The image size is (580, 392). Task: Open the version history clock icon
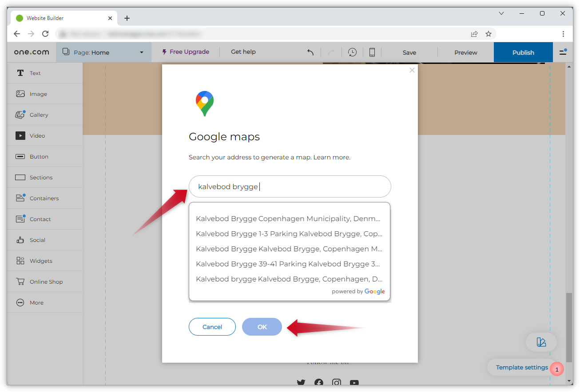click(352, 52)
